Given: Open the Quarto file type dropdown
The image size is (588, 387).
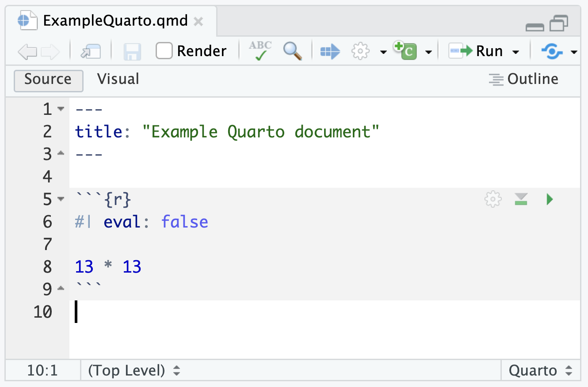Looking at the screenshot, I should point(540,371).
